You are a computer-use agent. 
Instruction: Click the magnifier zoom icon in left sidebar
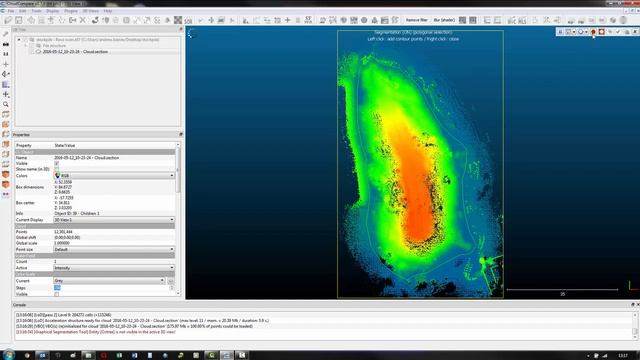[6, 104]
